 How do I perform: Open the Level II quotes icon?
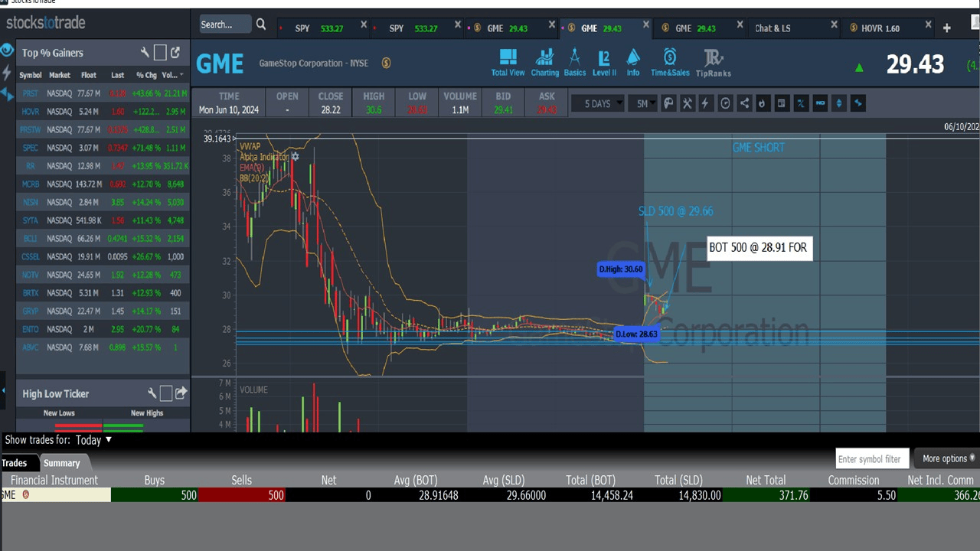pos(604,63)
